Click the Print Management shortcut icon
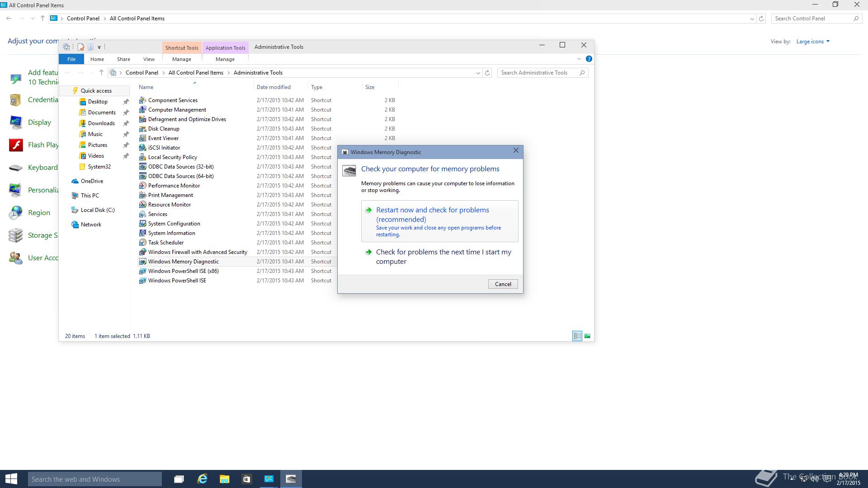 coord(142,195)
